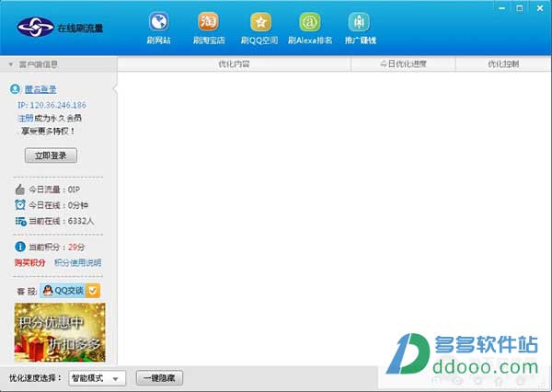The image size is (552, 392).
Task: Click the 优化控制 column header
Action: pos(503,64)
